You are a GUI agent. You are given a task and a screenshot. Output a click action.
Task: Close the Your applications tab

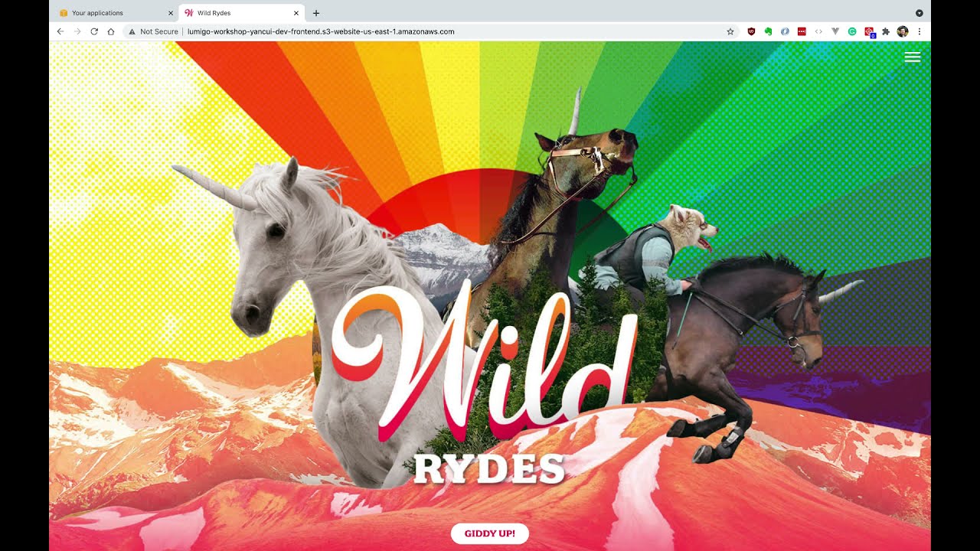[170, 13]
